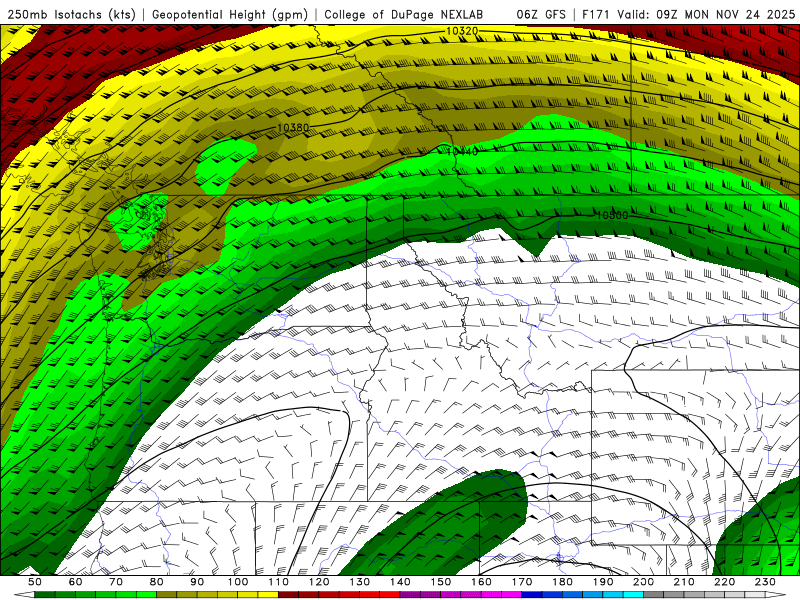Click the 10320 height contour label

coord(462,31)
